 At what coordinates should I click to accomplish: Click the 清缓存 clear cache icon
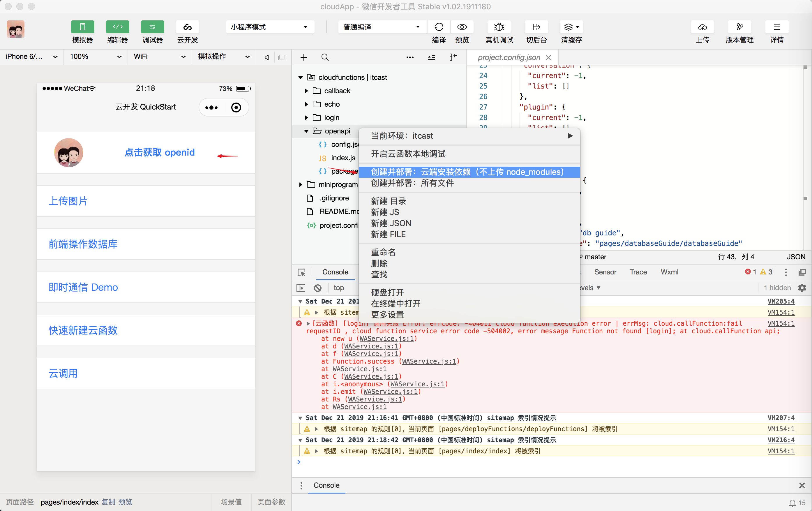pyautogui.click(x=571, y=27)
